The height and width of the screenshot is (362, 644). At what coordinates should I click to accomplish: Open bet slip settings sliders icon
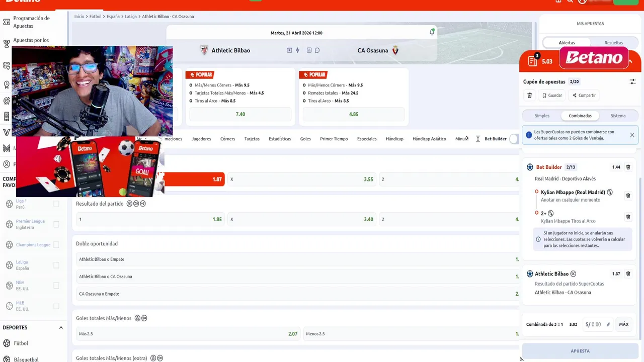pos(632,81)
